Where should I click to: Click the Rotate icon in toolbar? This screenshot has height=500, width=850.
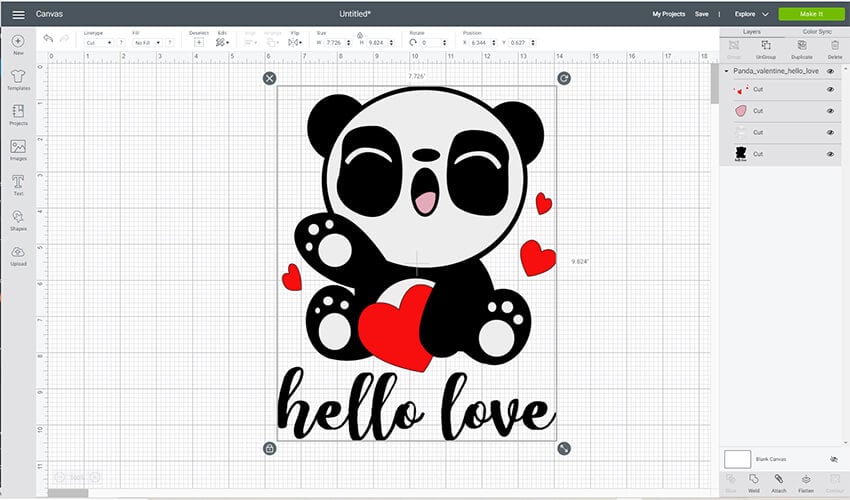click(x=413, y=42)
